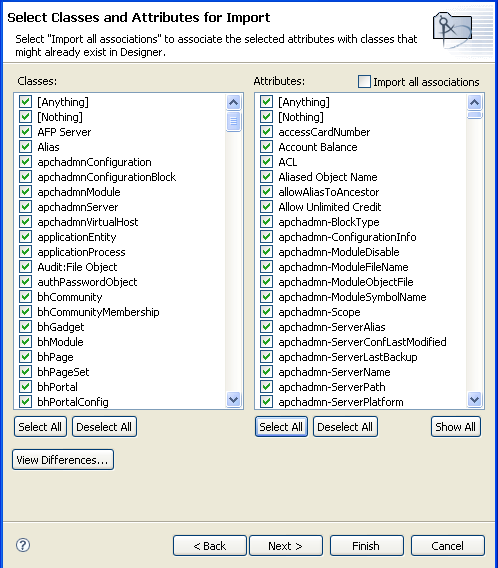The height and width of the screenshot is (568, 498).
Task: Toggle the bhPortal class checkbox
Action: pos(25,387)
